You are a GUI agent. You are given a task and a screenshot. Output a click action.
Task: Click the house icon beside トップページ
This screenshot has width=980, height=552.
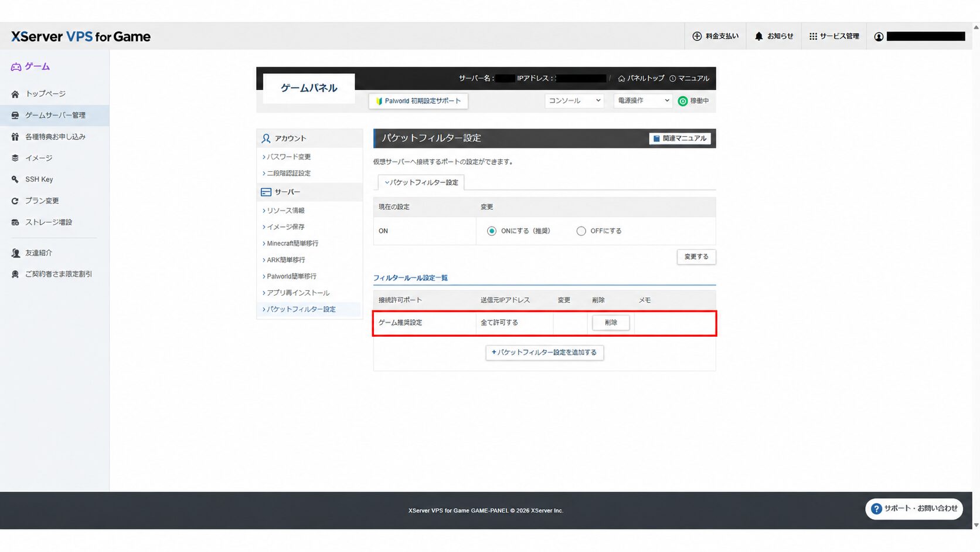pos(15,94)
